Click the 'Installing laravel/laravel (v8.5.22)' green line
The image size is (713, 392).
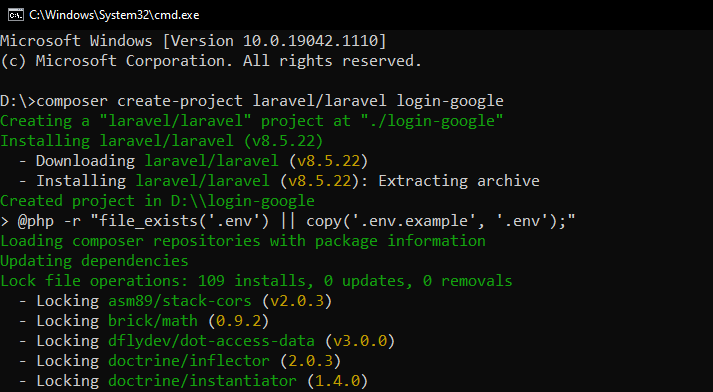[x=161, y=141]
